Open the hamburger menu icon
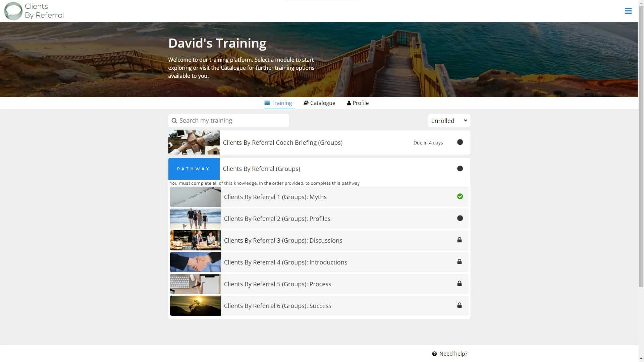 [x=628, y=11]
